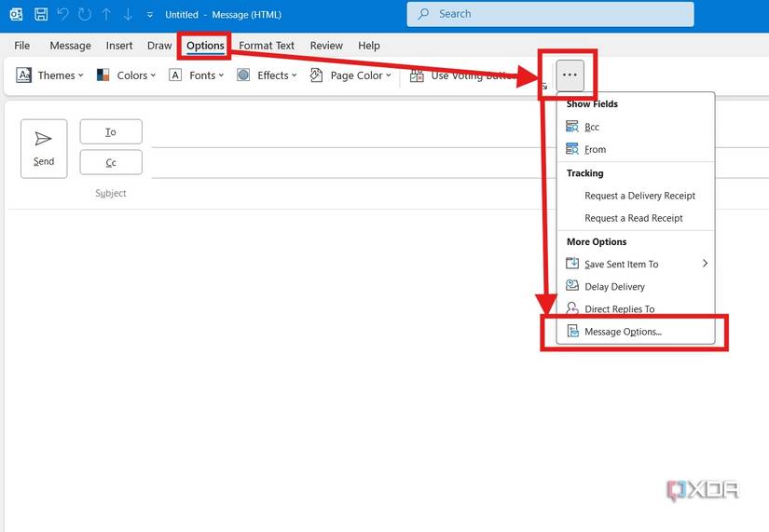Open the File tab
Image resolution: width=769 pixels, height=532 pixels.
pos(22,46)
